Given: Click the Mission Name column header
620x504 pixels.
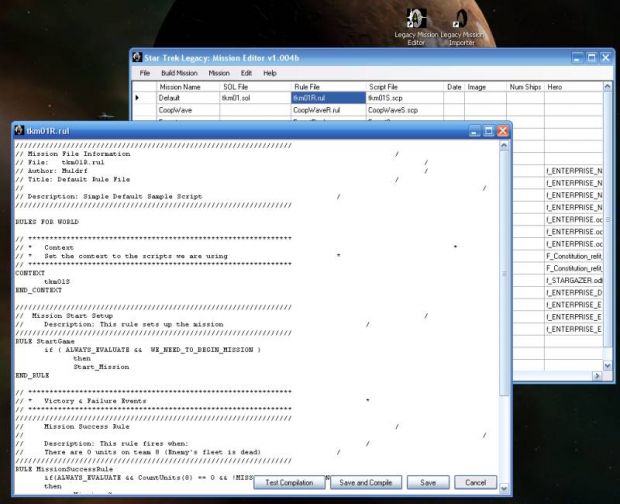Looking at the screenshot, I should (188, 87).
